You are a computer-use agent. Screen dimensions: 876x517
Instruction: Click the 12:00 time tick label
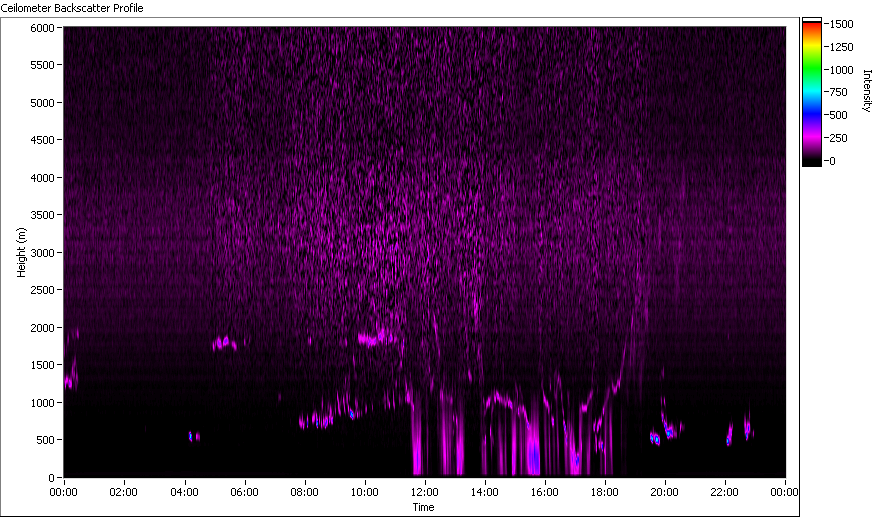coord(425,492)
